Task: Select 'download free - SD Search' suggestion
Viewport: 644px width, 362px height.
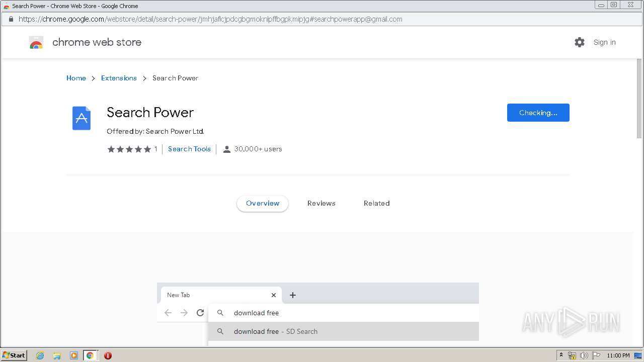Action: click(x=343, y=331)
